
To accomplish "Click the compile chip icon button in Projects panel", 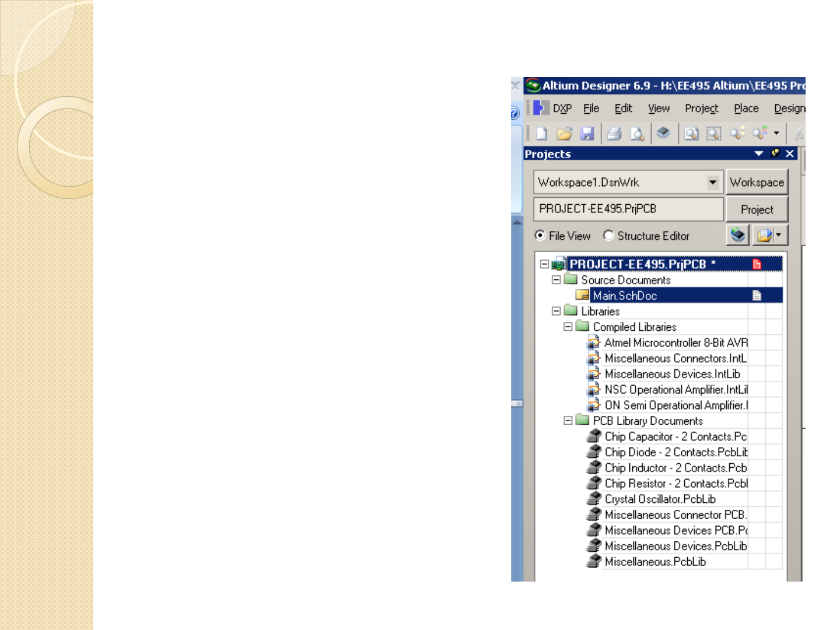I will point(738,235).
